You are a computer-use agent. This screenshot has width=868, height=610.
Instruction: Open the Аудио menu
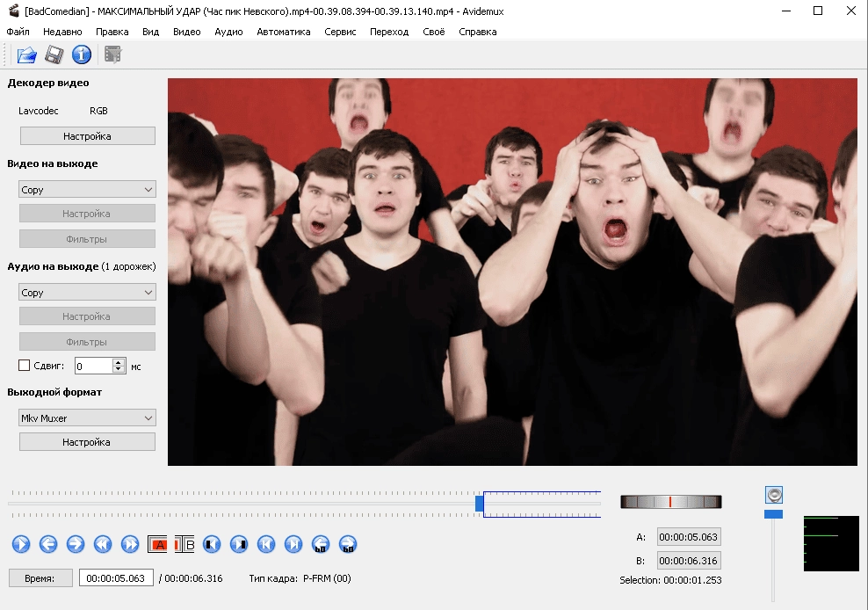click(228, 32)
